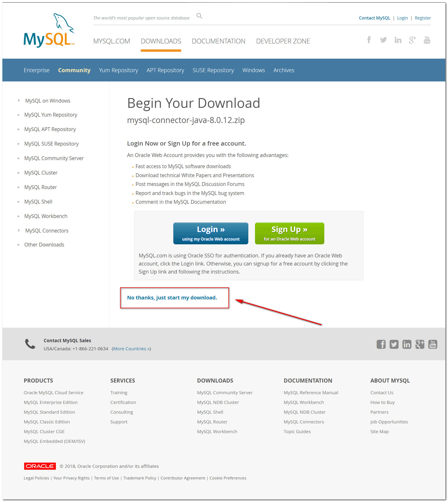Screen dimensions: 448x502
Task: Click the phone icon beside Contact MySQL Sales
Action: (x=30, y=344)
